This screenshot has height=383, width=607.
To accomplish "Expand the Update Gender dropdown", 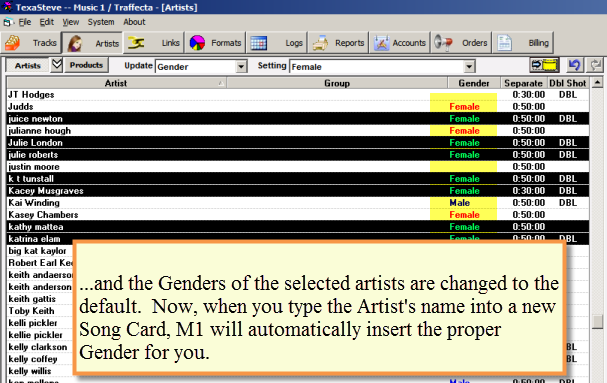I will click(x=241, y=67).
